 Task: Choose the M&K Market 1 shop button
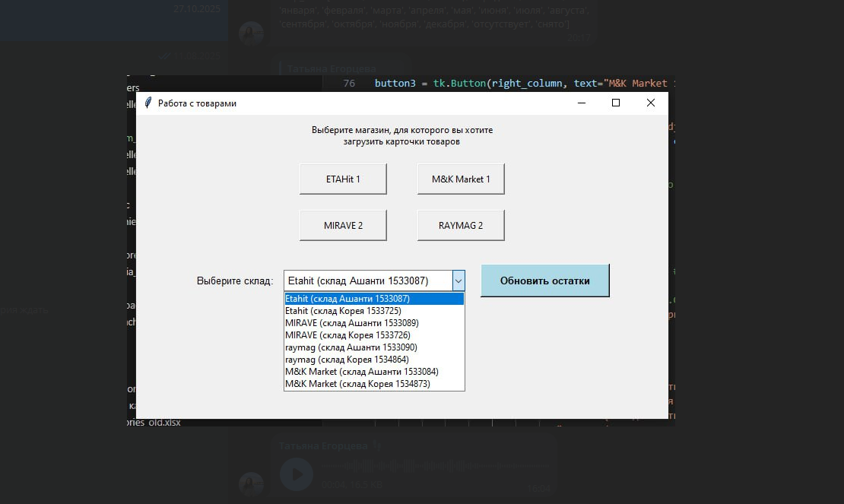tap(461, 179)
